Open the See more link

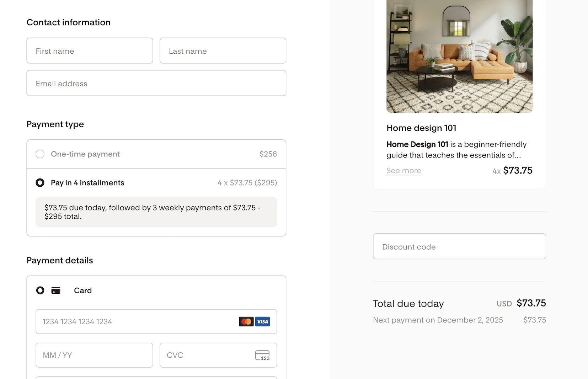point(403,171)
